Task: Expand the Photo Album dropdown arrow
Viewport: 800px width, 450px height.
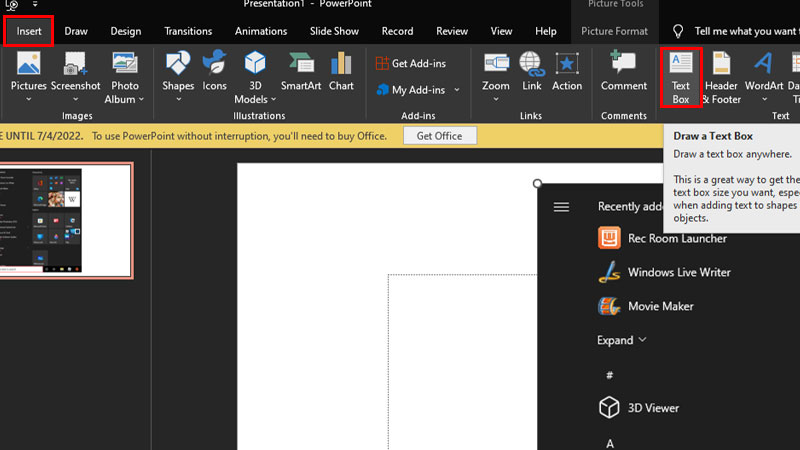Action: coord(141,99)
